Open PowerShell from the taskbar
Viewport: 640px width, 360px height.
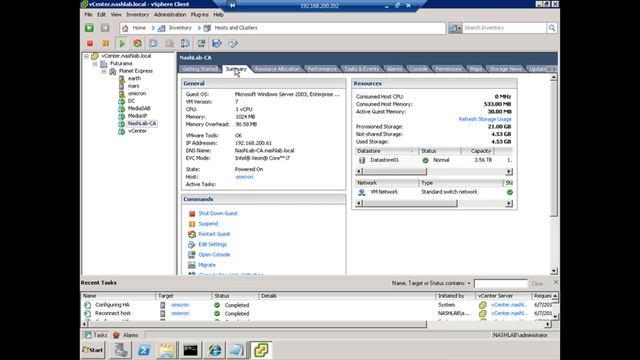tap(144, 350)
